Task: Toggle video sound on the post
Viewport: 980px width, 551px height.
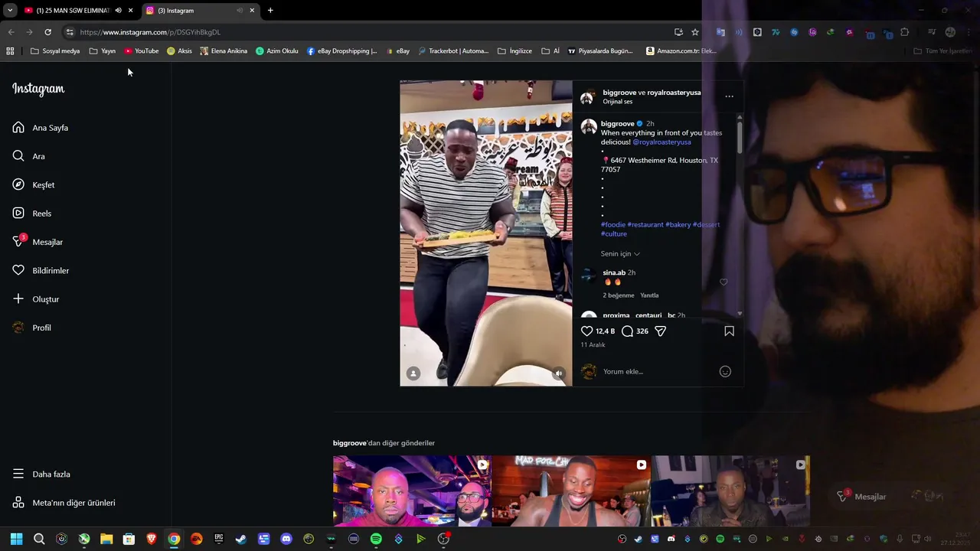Action: pos(559,373)
